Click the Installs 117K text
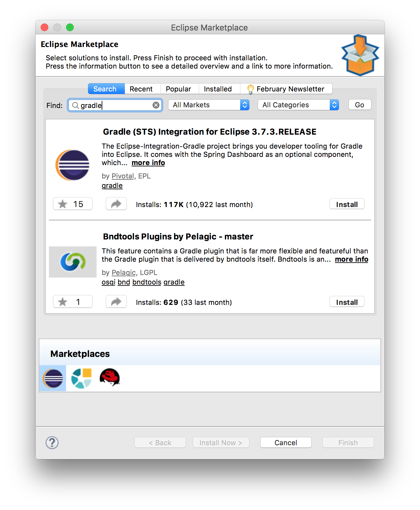This screenshot has height=510, width=420. pyautogui.click(x=194, y=205)
